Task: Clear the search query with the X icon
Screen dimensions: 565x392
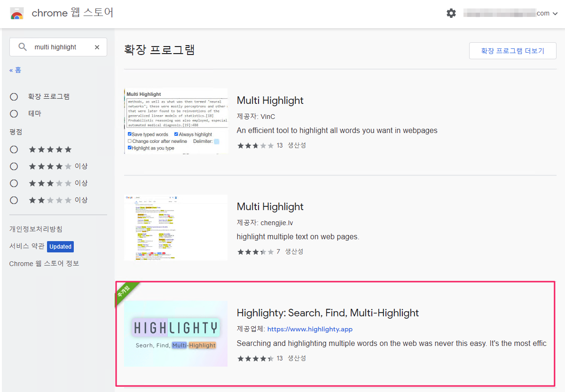Action: (x=97, y=47)
